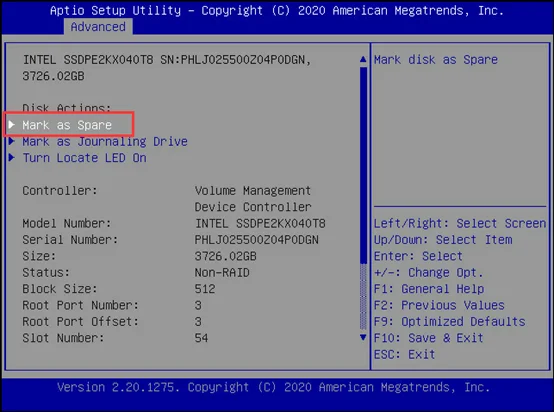Click the dotted scrollbar track area
This screenshot has height=412, width=554.
tap(363, 297)
